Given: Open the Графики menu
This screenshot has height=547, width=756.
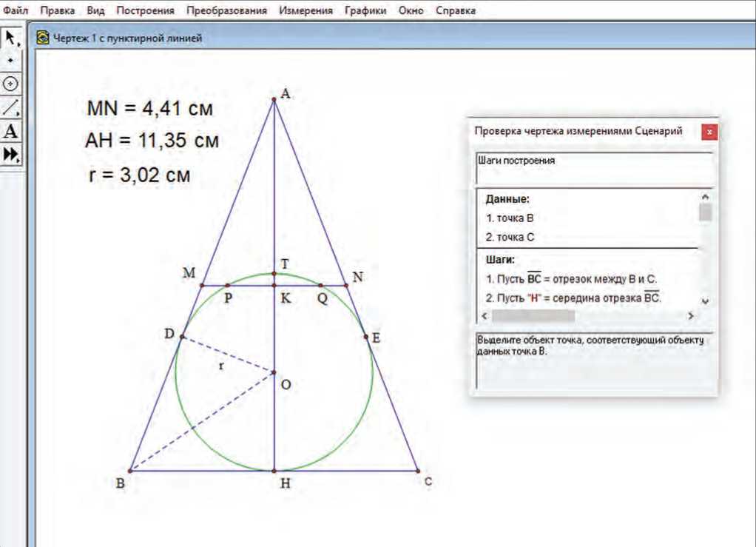Looking at the screenshot, I should tap(366, 11).
